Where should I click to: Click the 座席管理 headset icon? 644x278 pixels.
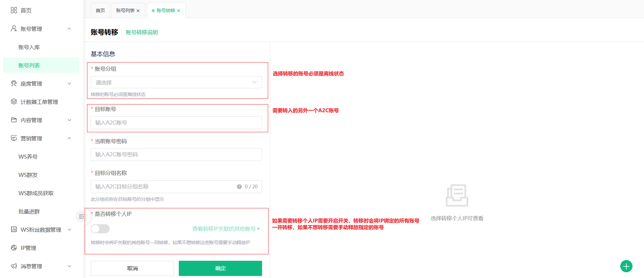coord(14,84)
